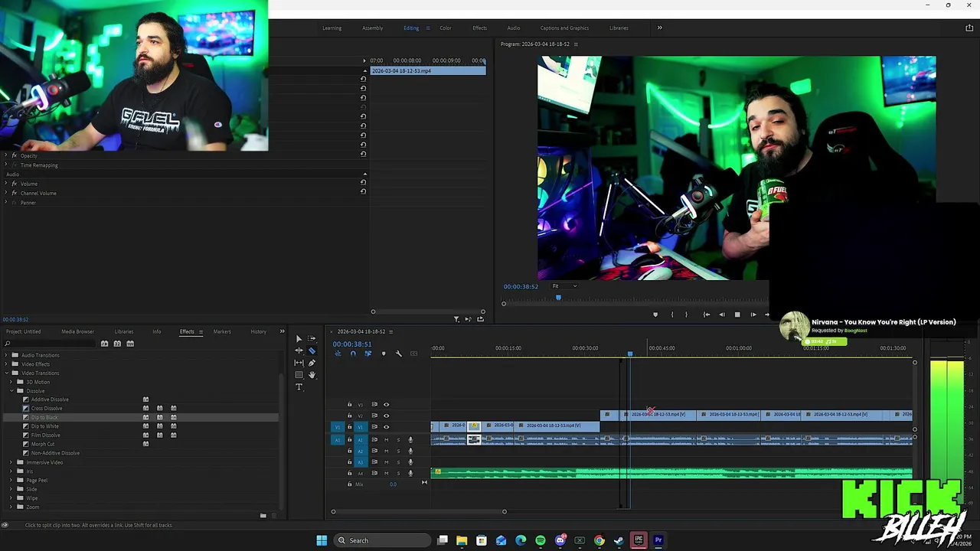Select the Pen tool

(312, 363)
